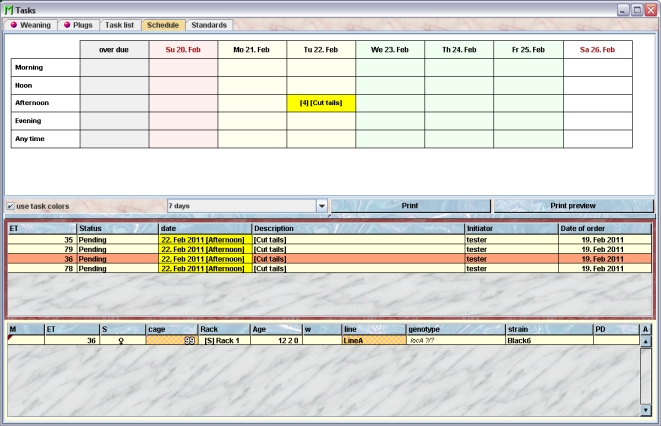
Task: Click the Tu 22. Feb column header
Action: [321, 48]
